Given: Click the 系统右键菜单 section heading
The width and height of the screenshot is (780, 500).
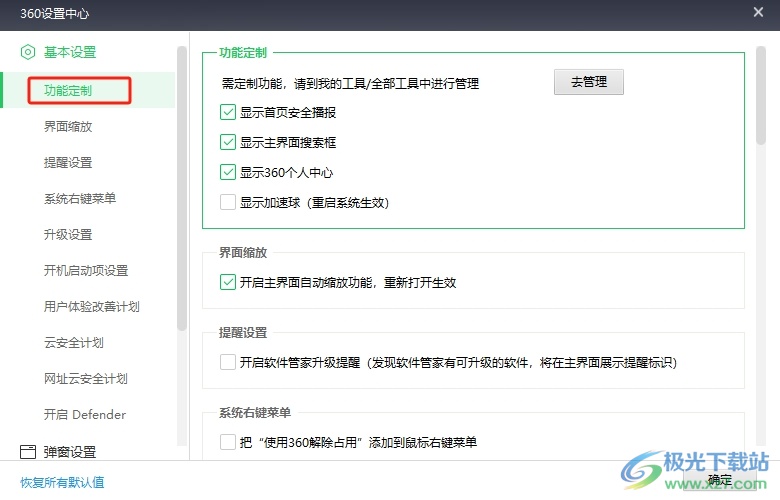Looking at the screenshot, I should click(255, 412).
